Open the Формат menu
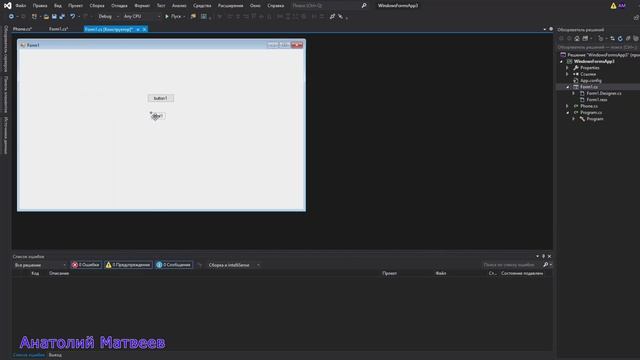This screenshot has width=640, height=360. pyautogui.click(x=142, y=6)
